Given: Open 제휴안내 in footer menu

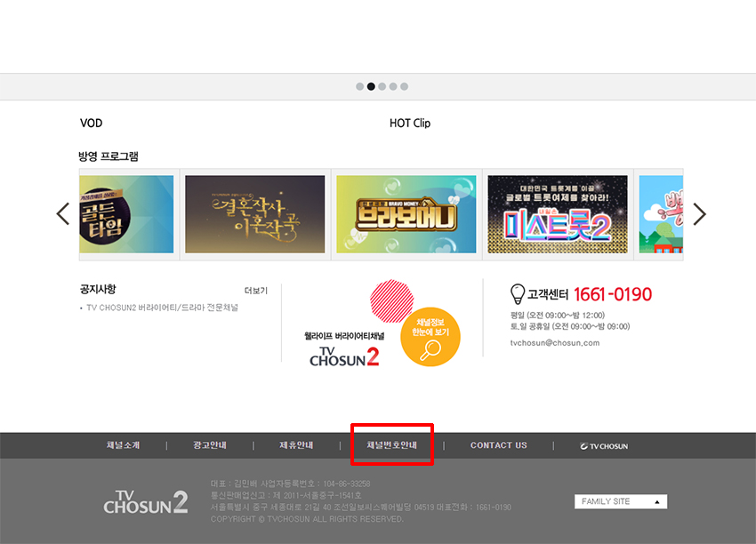Looking at the screenshot, I should [x=296, y=445].
